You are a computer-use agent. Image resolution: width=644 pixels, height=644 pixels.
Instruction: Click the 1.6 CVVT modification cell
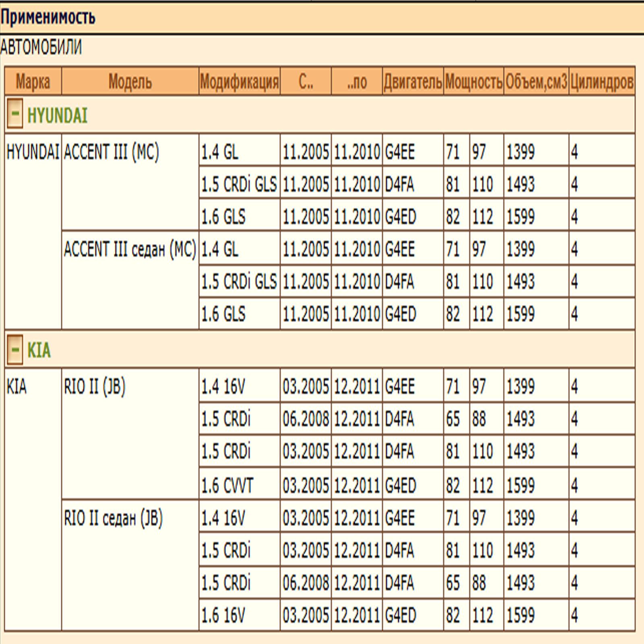click(x=239, y=484)
